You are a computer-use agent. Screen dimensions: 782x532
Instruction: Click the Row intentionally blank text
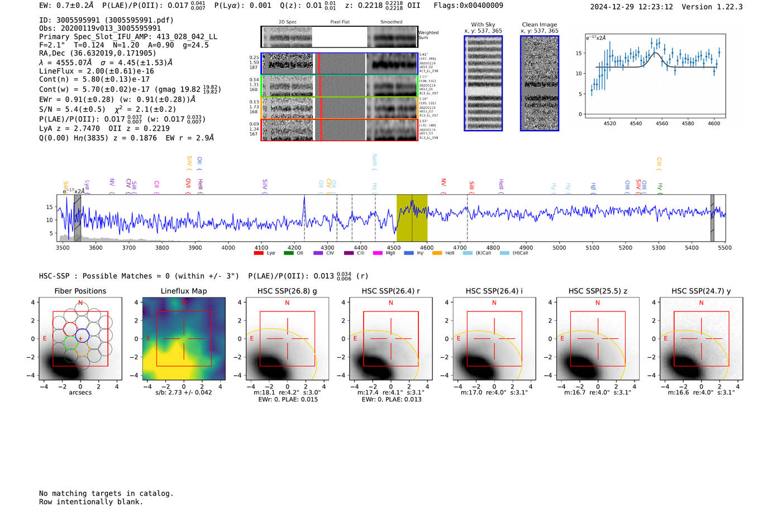pyautogui.click(x=91, y=502)
